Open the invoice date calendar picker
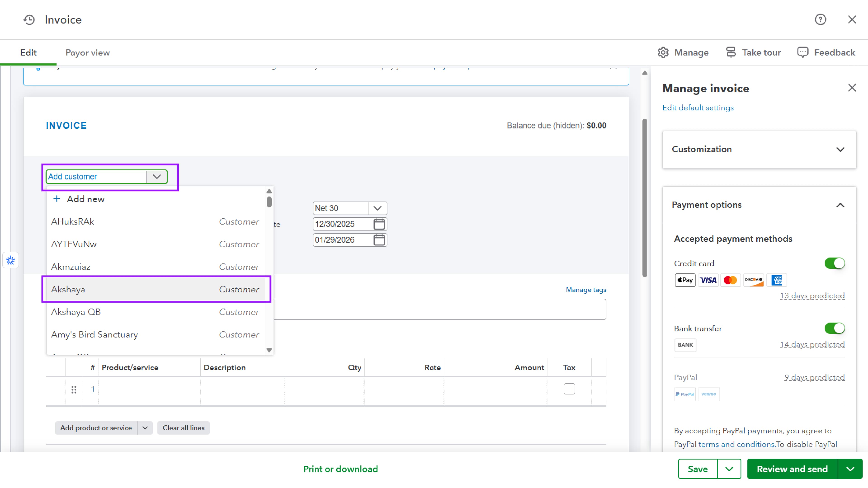 point(379,224)
